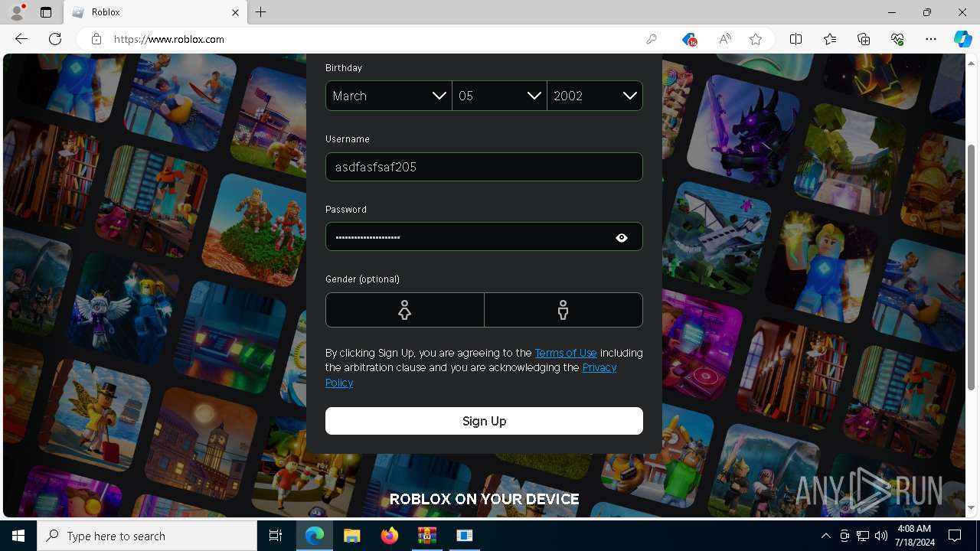Viewport: 980px width, 551px height.
Task: Close the Roblox tab
Action: [x=236, y=12]
